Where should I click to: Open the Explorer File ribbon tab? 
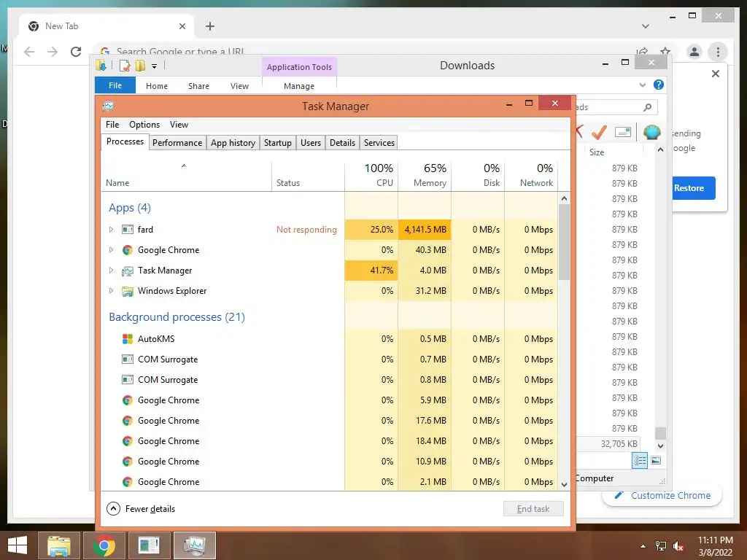115,85
